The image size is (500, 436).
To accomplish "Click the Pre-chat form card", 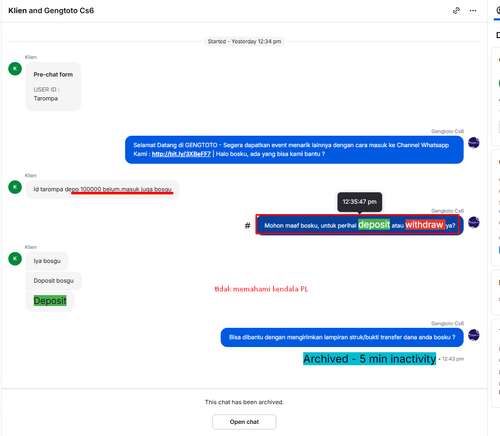I will coord(53,86).
